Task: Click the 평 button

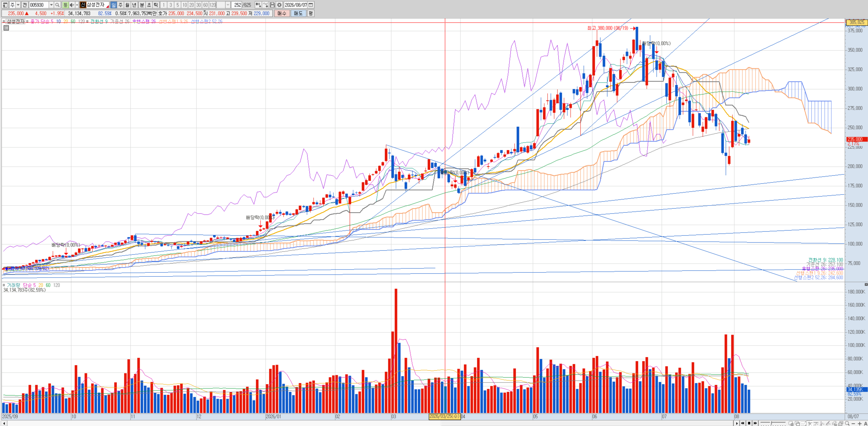Action: (x=311, y=13)
